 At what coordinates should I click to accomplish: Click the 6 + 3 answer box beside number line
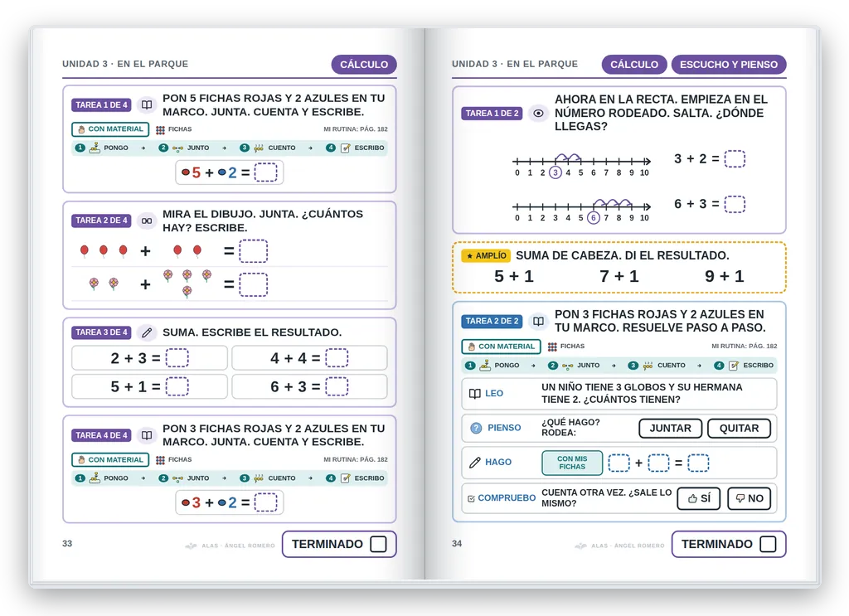coord(735,204)
